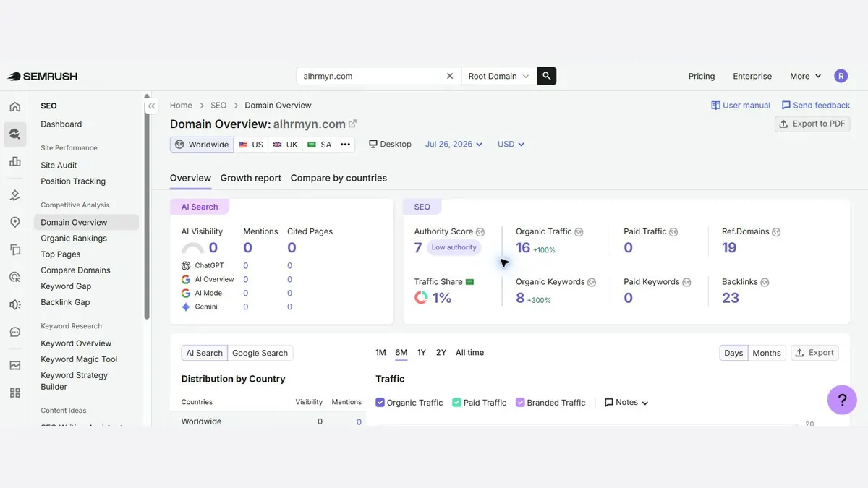This screenshot has width=868, height=488.
Task: Select the SEO toolkit icon in left rail
Action: click(x=15, y=134)
